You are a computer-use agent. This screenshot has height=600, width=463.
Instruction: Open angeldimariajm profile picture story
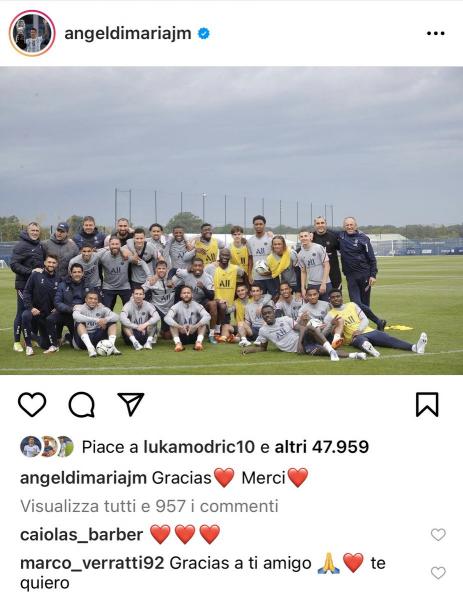coord(32,34)
